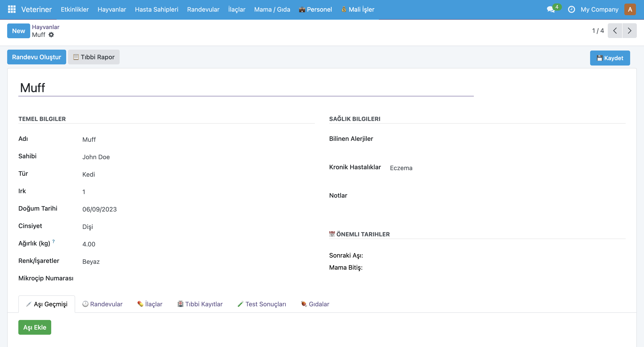The image size is (644, 347).
Task: Click the Aşı Ekle button
Action: (35, 327)
